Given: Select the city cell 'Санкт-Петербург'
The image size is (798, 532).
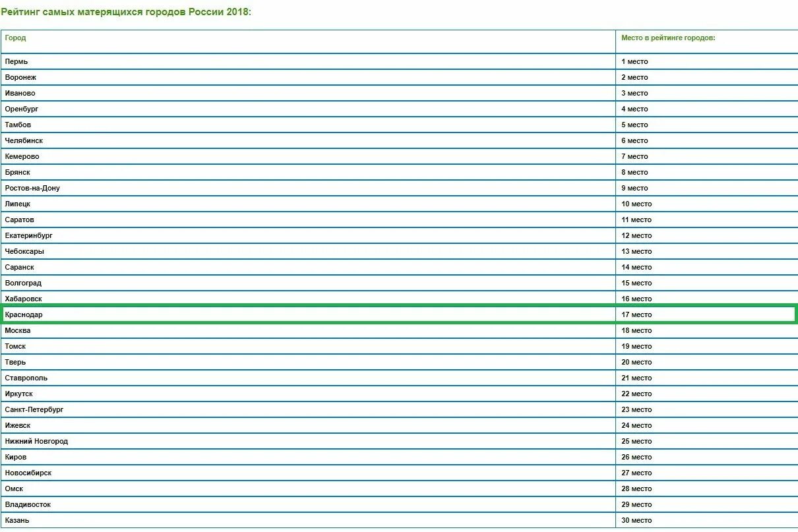Looking at the screenshot, I should pos(308,409).
